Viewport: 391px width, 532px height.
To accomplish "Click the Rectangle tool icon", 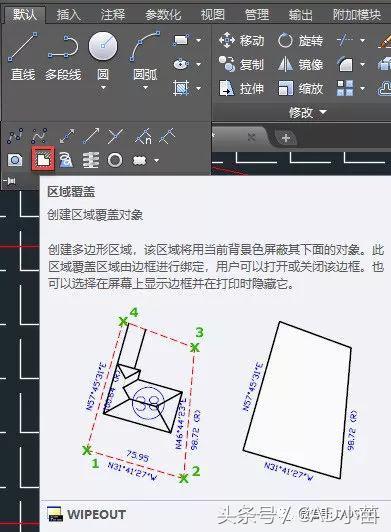I will pos(181,40).
